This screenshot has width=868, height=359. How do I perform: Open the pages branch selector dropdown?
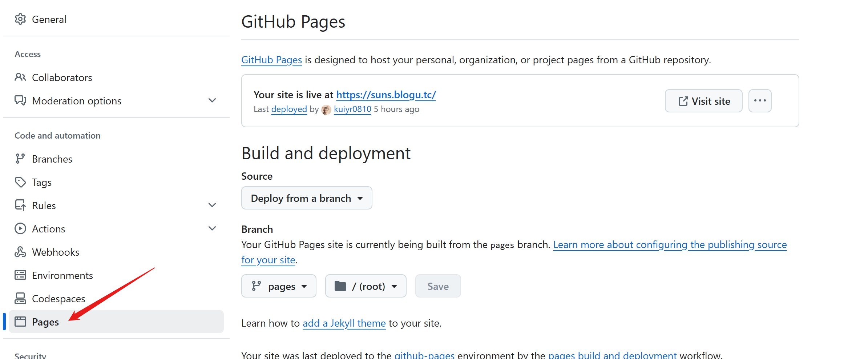click(x=279, y=286)
